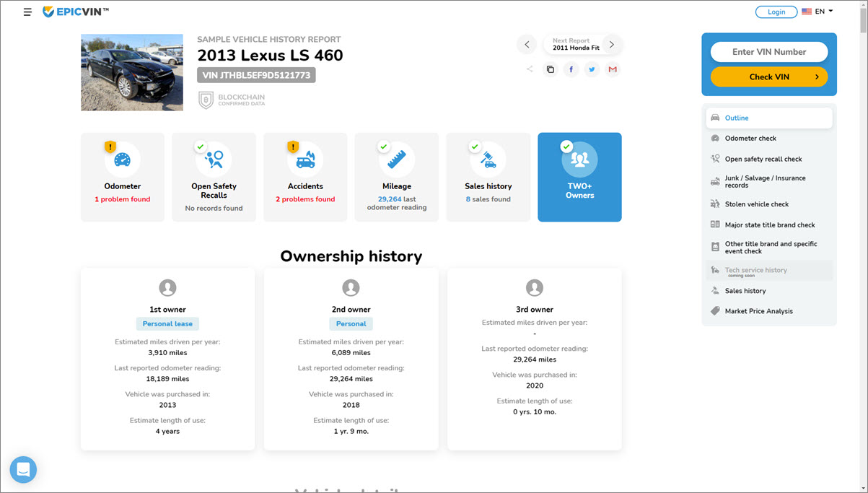
Task: Focus the Enter VIN Number field
Action: click(x=769, y=52)
